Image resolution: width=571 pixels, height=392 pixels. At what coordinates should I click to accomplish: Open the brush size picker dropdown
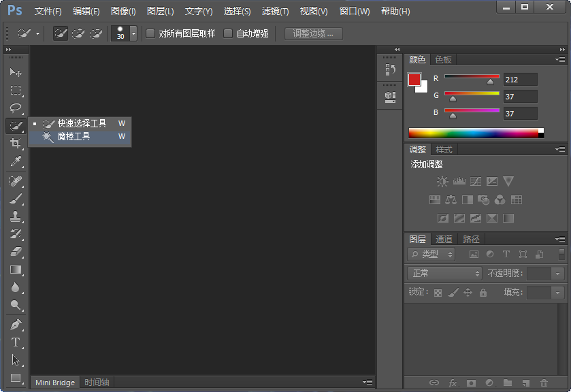click(x=133, y=33)
